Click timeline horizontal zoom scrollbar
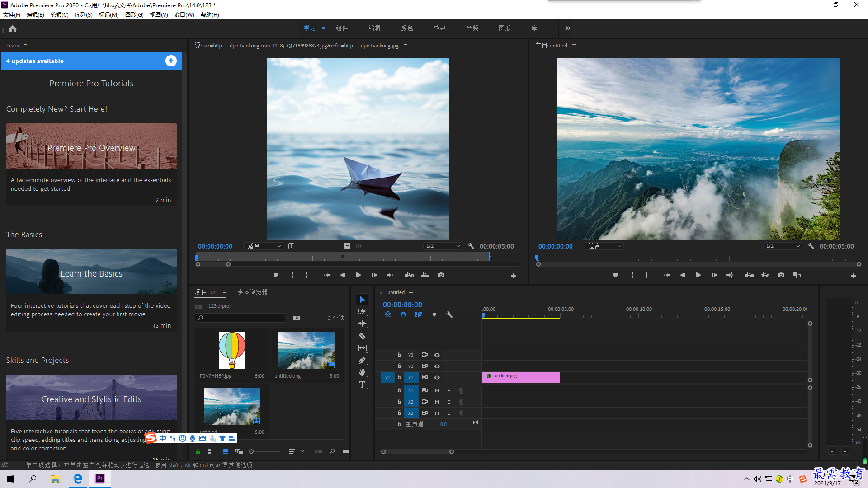Screen dimensions: 868x488 417,452
